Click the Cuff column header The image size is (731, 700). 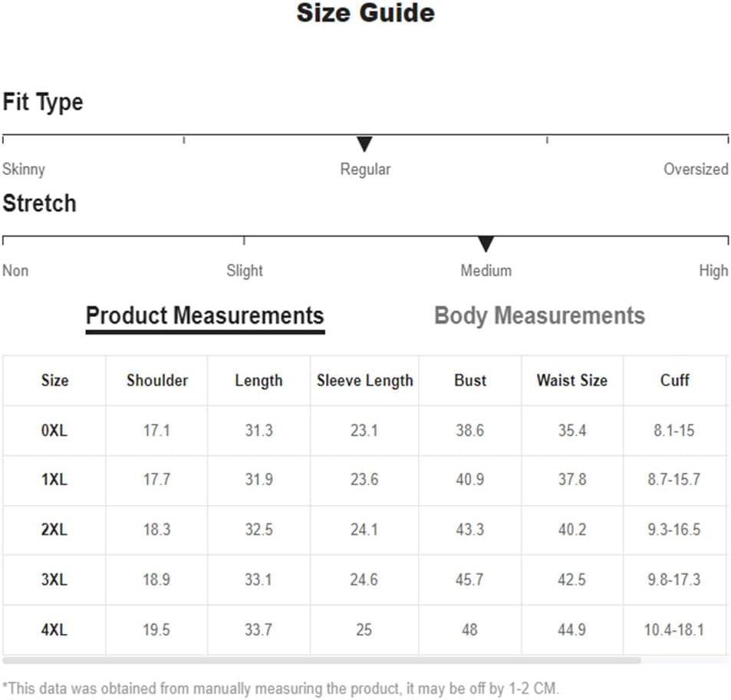pyautogui.click(x=674, y=381)
